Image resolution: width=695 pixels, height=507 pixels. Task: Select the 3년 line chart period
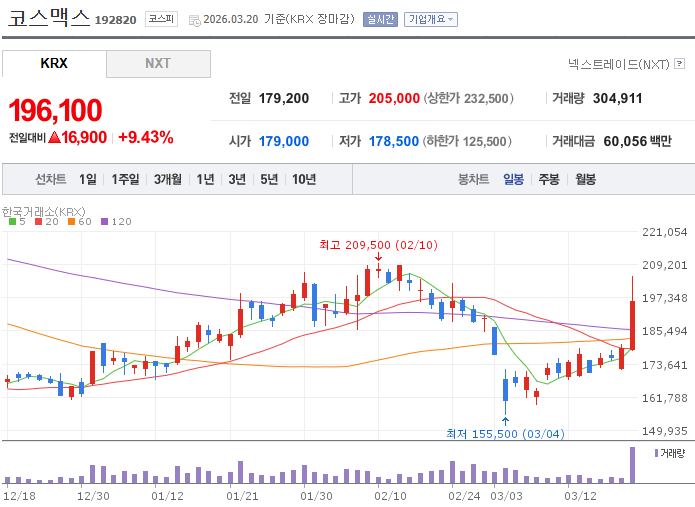tap(237, 179)
